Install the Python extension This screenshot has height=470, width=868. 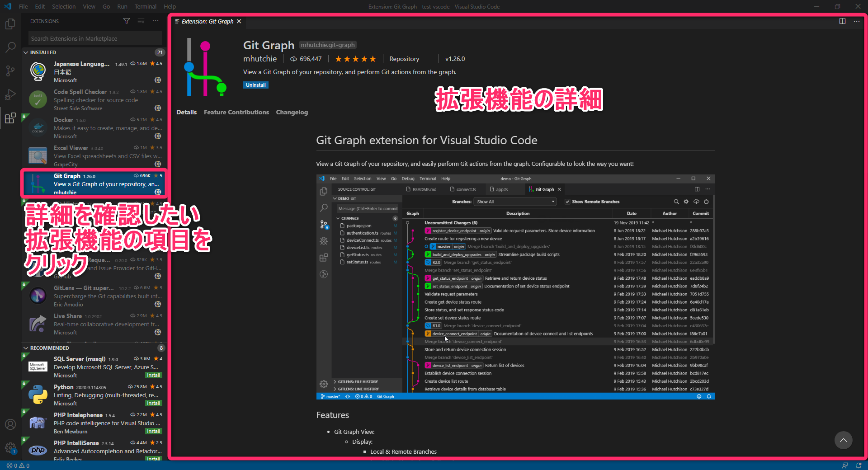[x=154, y=403]
